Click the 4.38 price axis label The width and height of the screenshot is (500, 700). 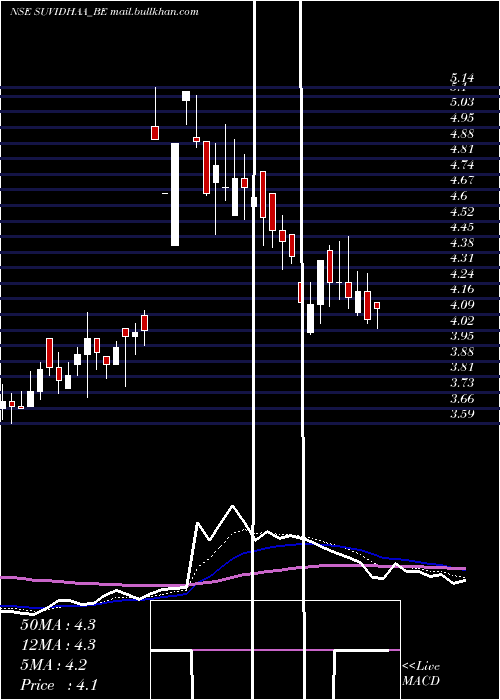click(462, 242)
